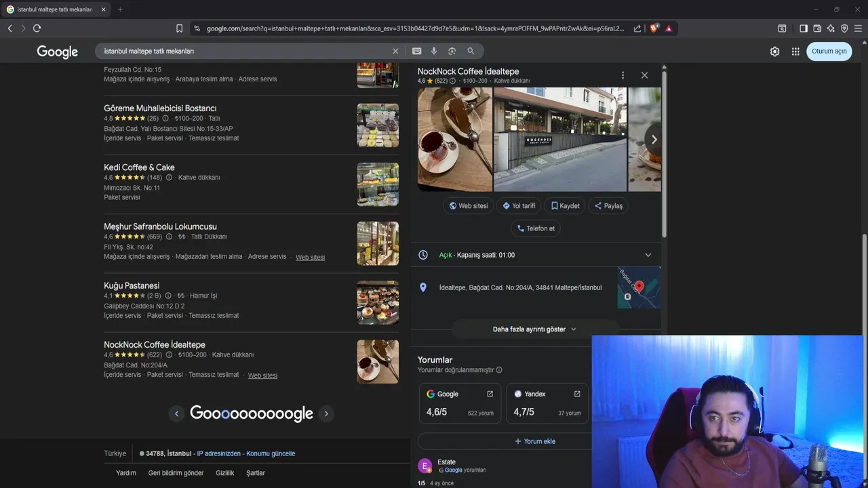The image size is (868, 488).
Task: Open Geri bildirim gönder footer link
Action: 176,473
